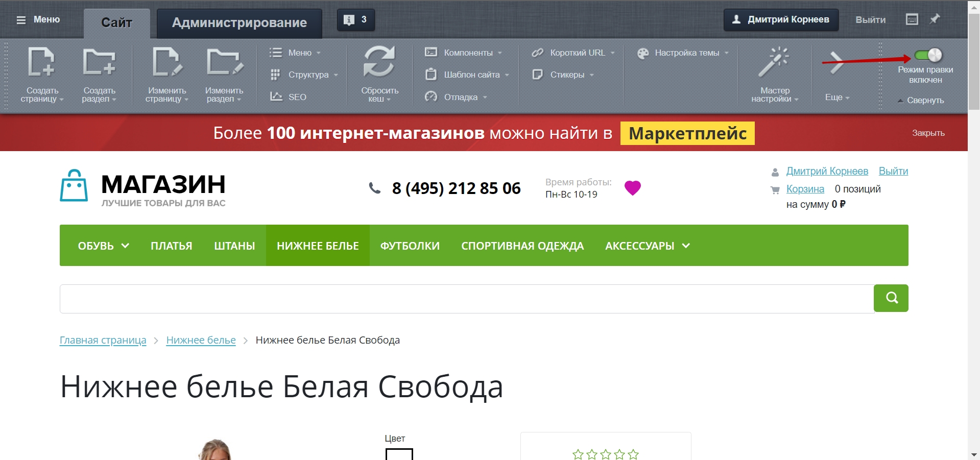Open the Футболки category

410,246
